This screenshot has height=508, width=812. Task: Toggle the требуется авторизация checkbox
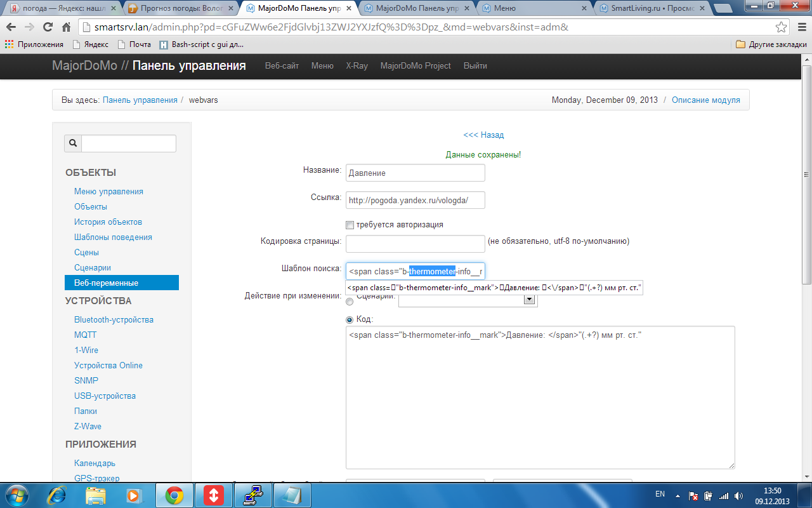coord(350,225)
